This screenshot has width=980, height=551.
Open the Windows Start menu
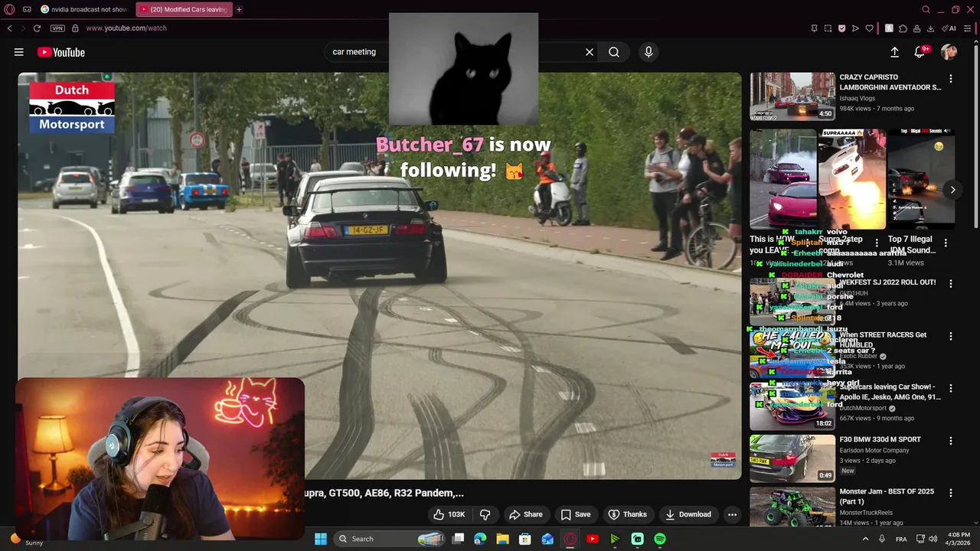click(321, 539)
